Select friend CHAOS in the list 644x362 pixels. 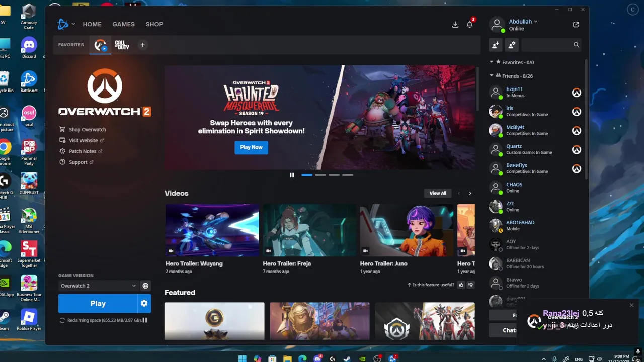[536, 188]
